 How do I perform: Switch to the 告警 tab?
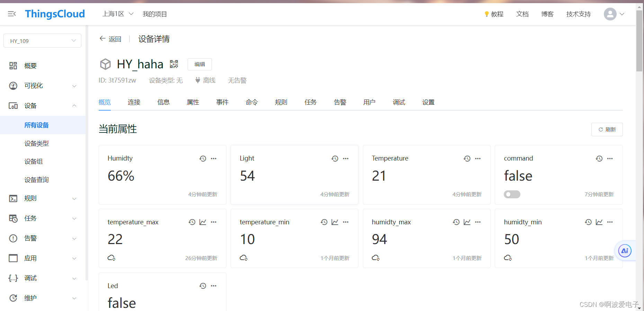pyautogui.click(x=340, y=102)
